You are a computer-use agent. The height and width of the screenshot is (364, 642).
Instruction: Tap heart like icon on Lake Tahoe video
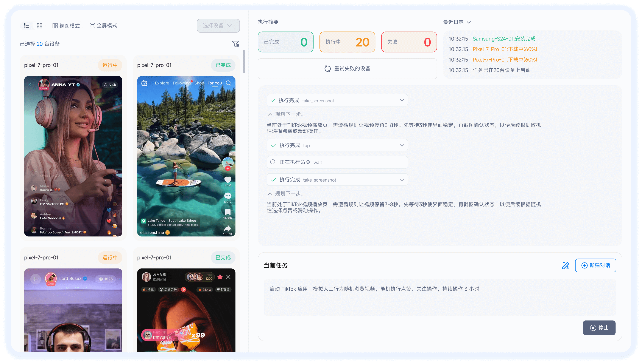pos(228,179)
